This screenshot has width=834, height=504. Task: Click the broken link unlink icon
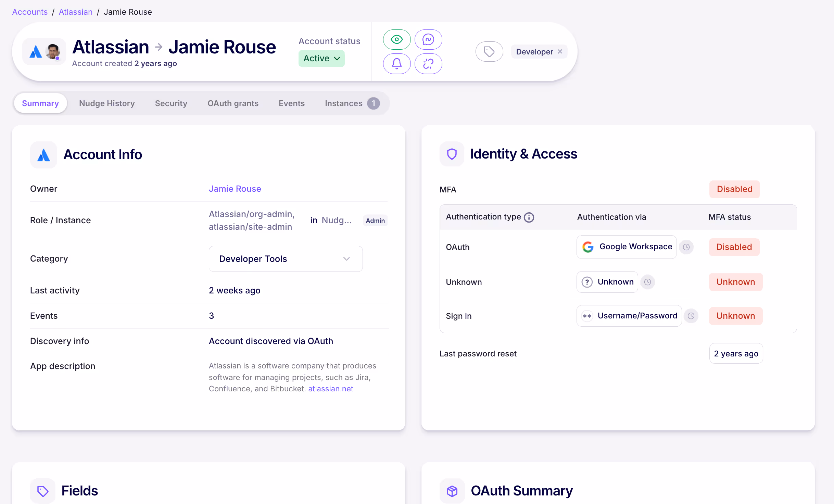[428, 64]
